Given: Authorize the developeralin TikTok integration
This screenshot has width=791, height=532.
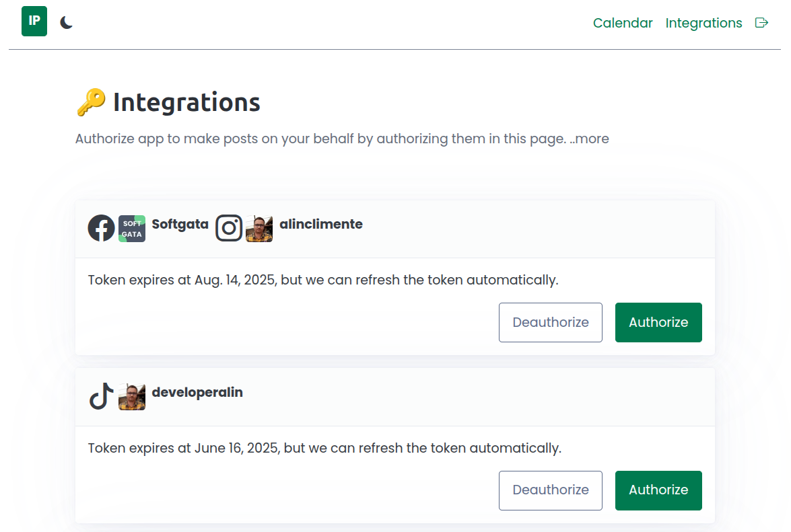Looking at the screenshot, I should pos(658,491).
